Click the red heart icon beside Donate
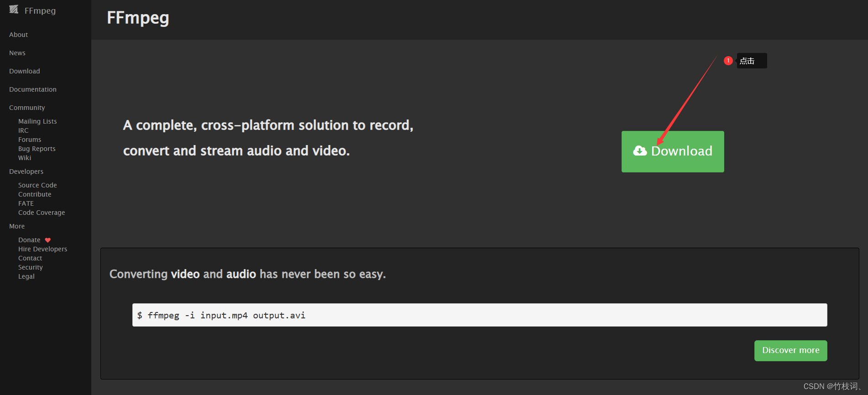 pyautogui.click(x=48, y=240)
